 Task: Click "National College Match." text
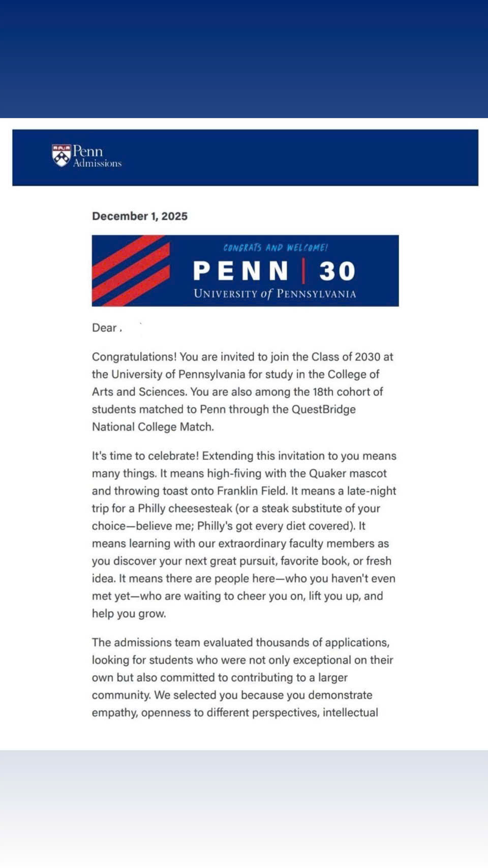pyautogui.click(x=152, y=427)
